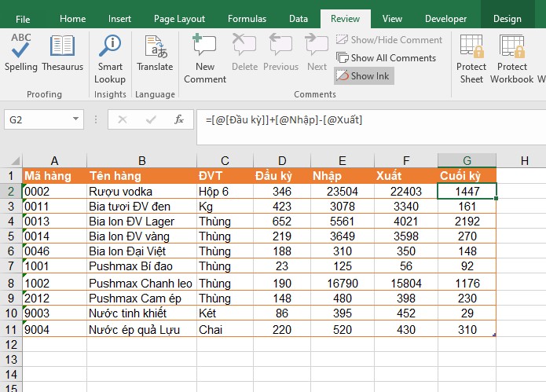This screenshot has height=392, width=546.
Task: Go to the Next comment
Action: [317, 53]
